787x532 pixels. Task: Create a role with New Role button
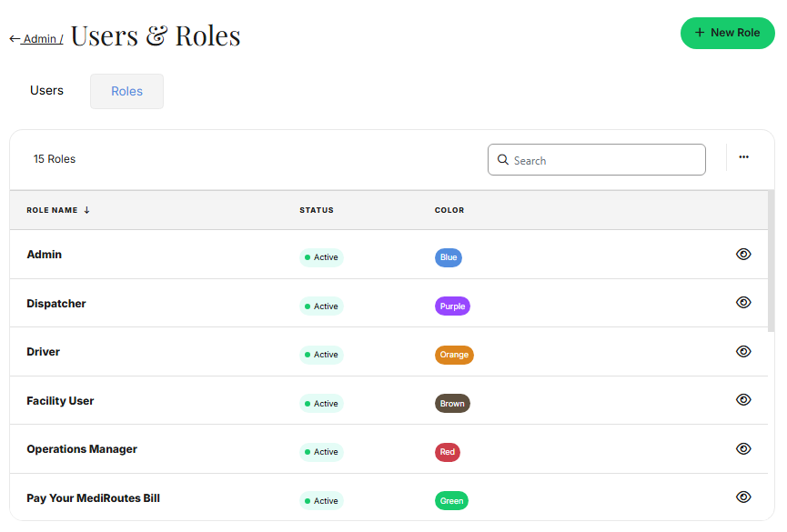727,32
